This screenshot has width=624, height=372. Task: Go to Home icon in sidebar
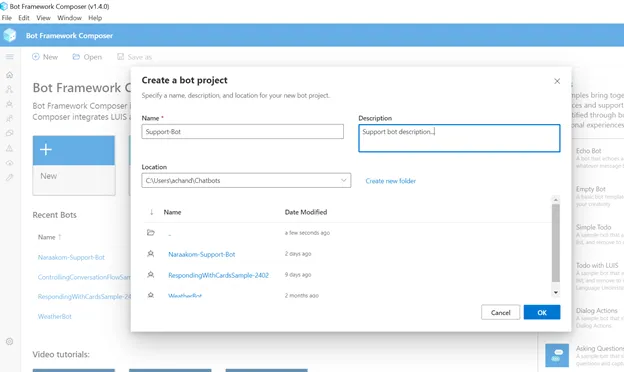[x=10, y=75]
